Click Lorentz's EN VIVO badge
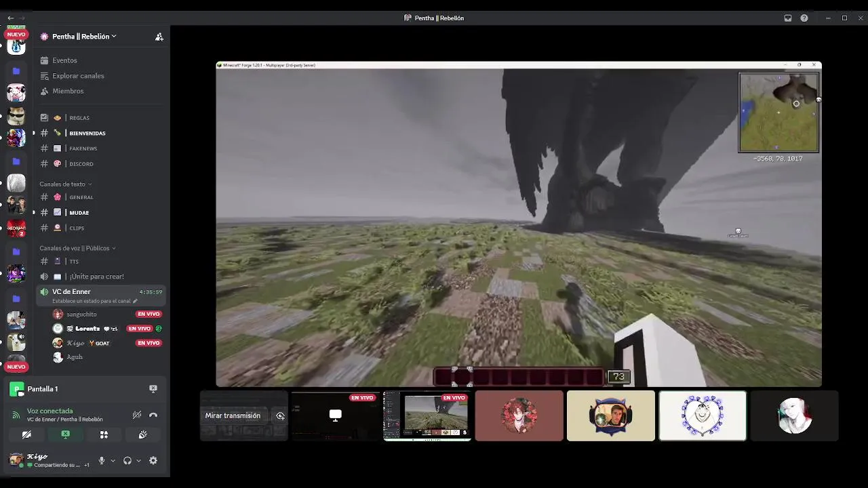868x488 pixels. tap(140, 329)
